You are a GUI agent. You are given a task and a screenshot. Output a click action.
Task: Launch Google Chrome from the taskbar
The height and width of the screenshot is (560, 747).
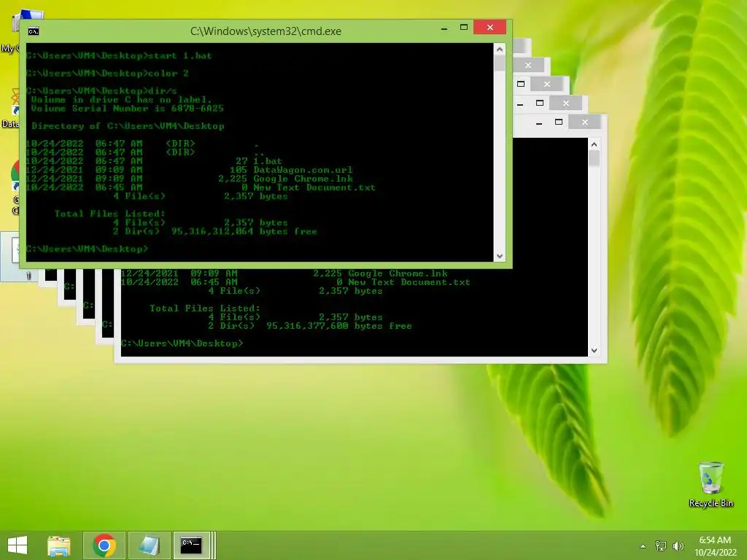coord(104,545)
